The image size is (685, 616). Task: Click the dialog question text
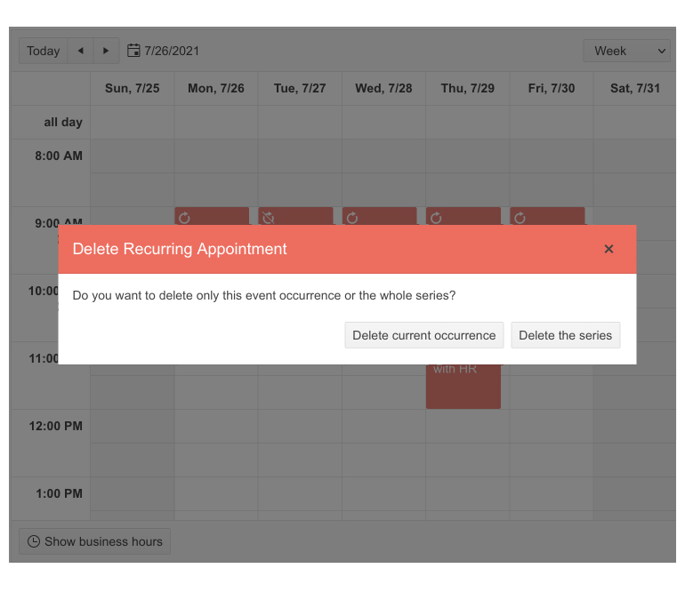click(264, 296)
